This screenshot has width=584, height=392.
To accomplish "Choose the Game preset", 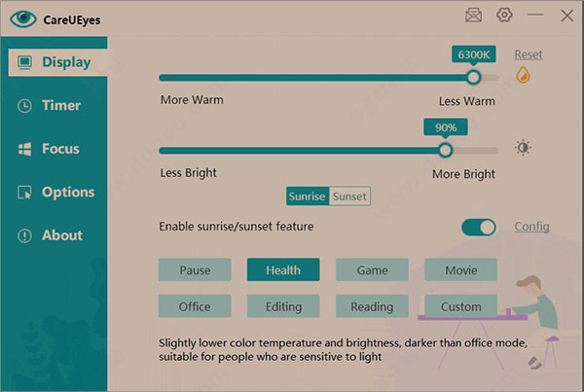I will click(x=372, y=269).
